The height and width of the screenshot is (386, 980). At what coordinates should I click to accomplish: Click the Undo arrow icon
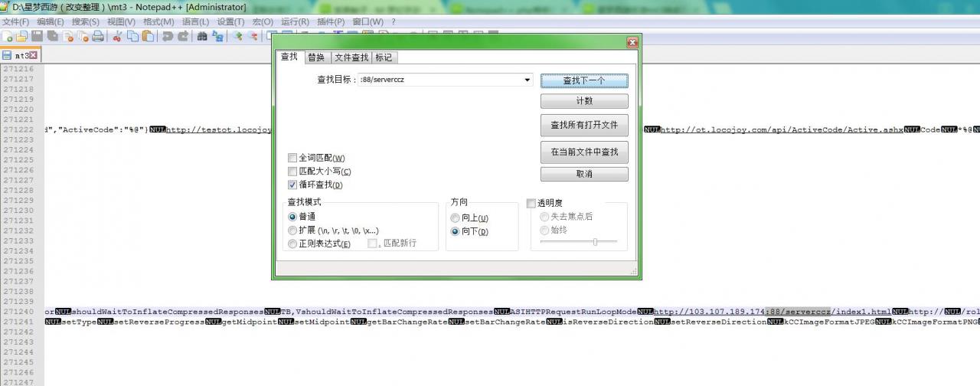coord(168,36)
